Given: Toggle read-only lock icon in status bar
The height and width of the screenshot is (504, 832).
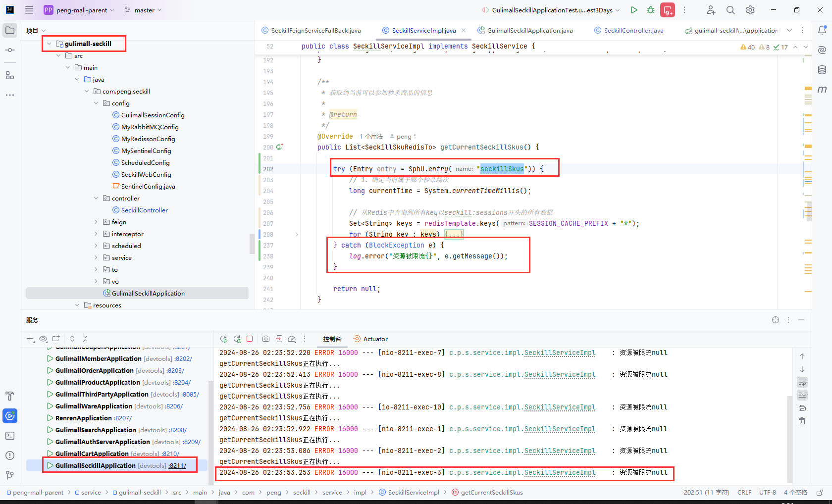Looking at the screenshot, I should click(x=820, y=493).
